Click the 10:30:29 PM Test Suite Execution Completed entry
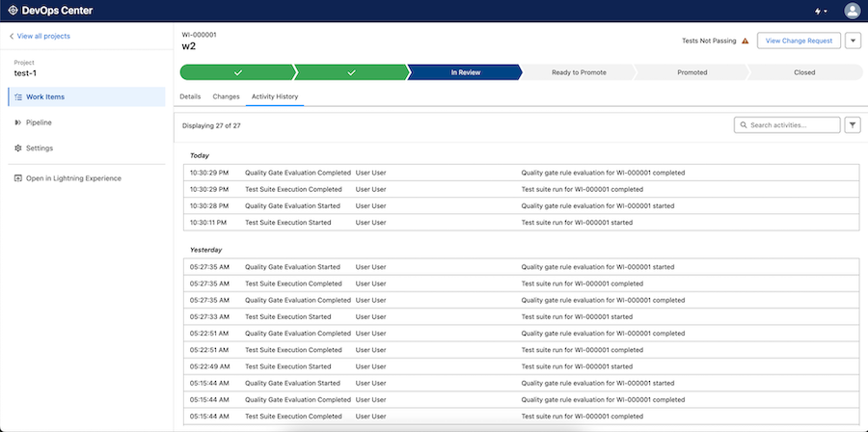This screenshot has height=432, width=868. 522,189
